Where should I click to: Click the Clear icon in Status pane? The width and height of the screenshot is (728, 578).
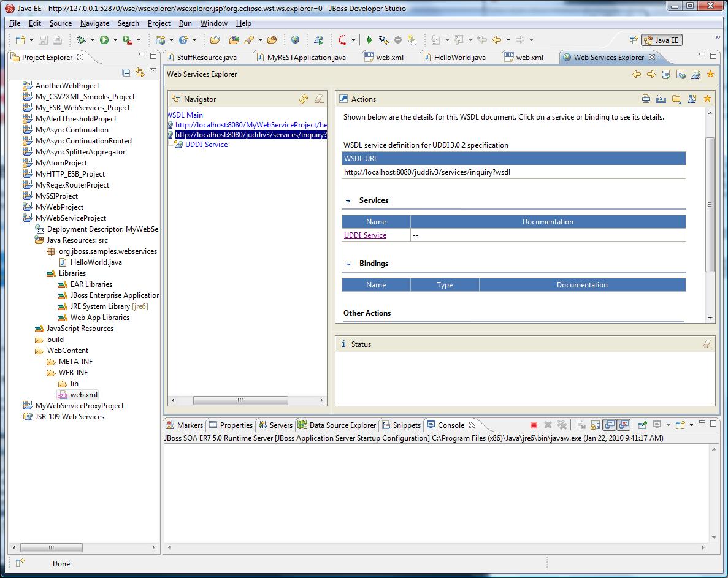point(707,344)
